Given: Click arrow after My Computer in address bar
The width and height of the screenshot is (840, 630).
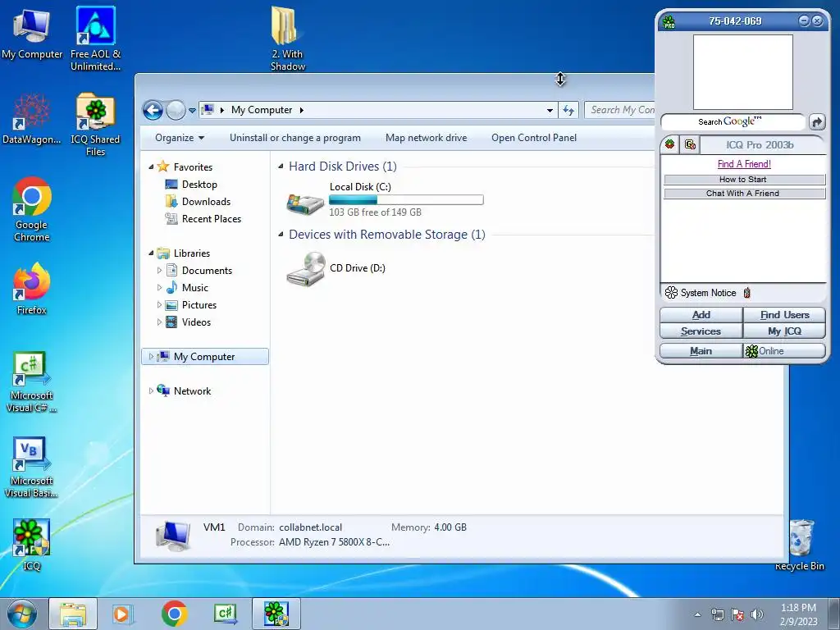Looking at the screenshot, I should point(302,111).
